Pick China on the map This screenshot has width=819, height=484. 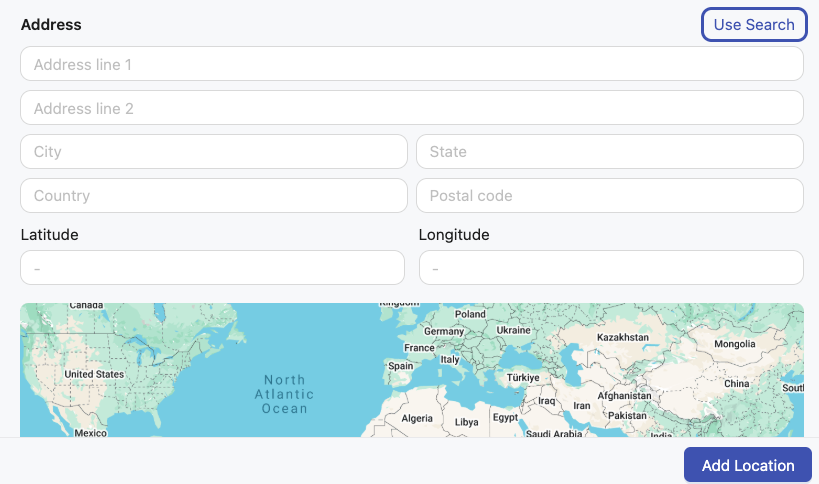[x=736, y=384]
